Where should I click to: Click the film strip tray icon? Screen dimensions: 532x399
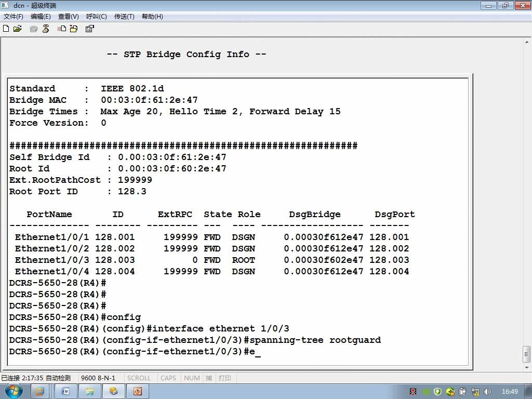pos(413,392)
